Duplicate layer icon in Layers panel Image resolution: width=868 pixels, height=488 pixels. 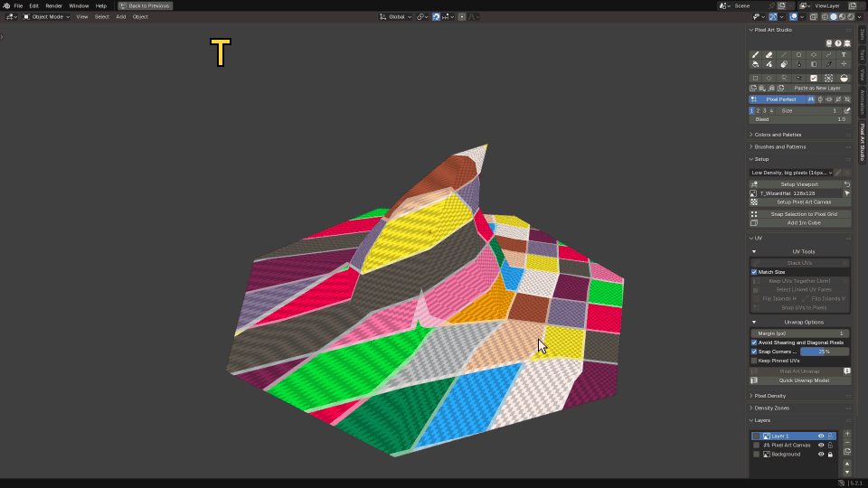pyautogui.click(x=847, y=452)
